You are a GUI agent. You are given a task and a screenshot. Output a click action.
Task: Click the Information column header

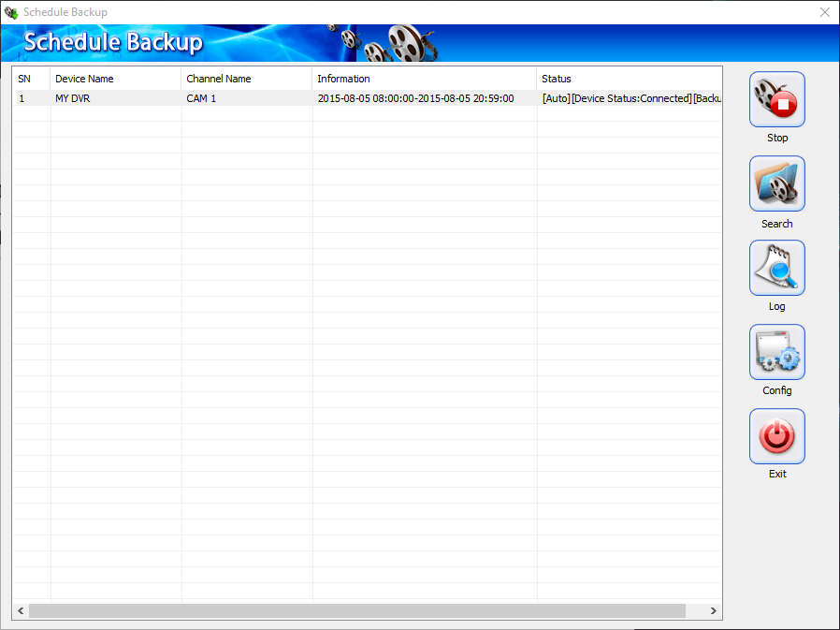point(425,79)
